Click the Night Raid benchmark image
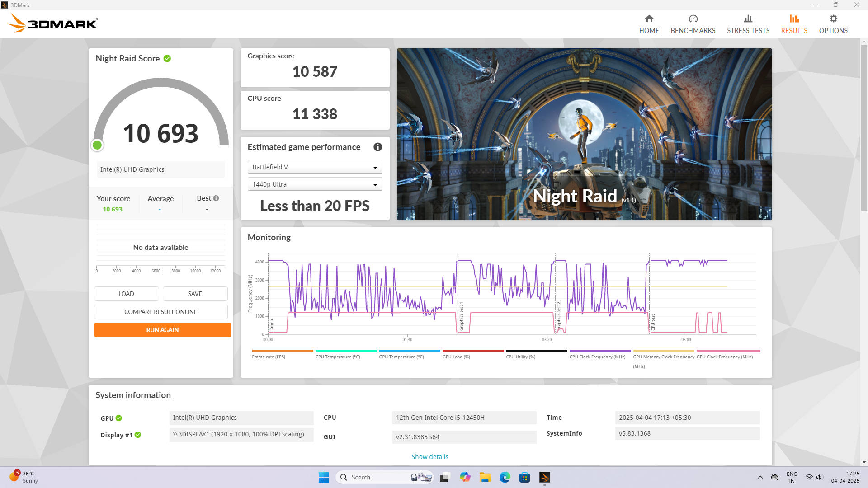 point(584,134)
